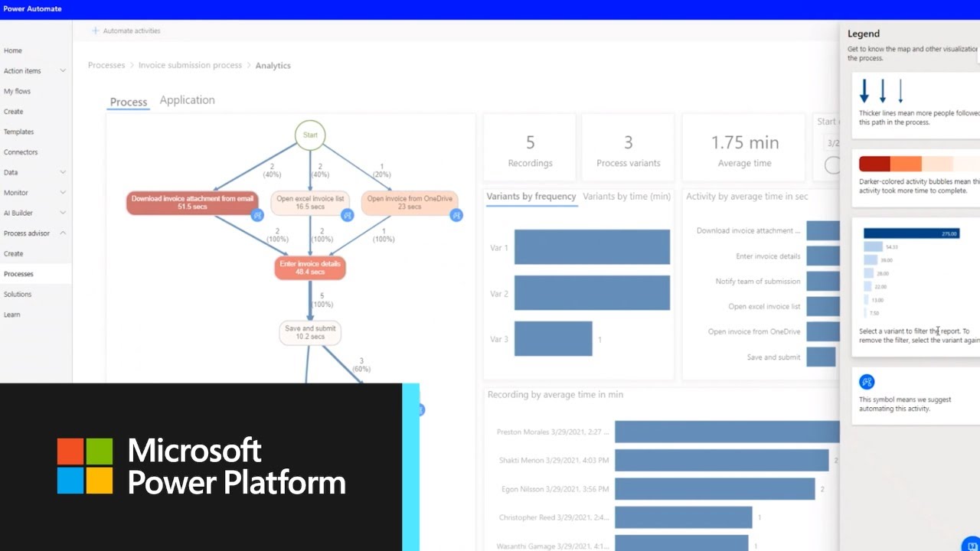
Task: Select the Variants by frequency tab
Action: pyautogui.click(x=531, y=197)
